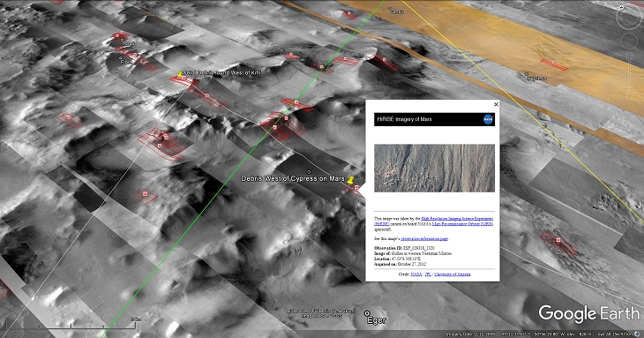Click the HiRISE Imagery of Mars header title
This screenshot has height=338, width=644.
405,119
